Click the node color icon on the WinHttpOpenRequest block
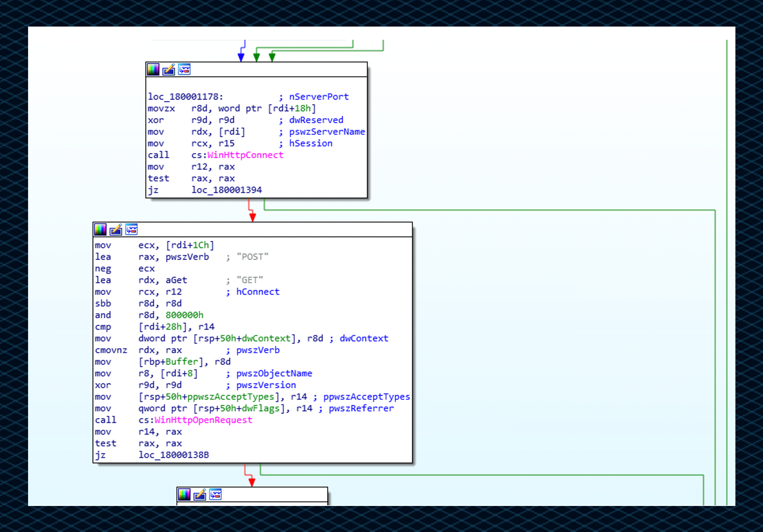The image size is (763, 532). (100, 229)
